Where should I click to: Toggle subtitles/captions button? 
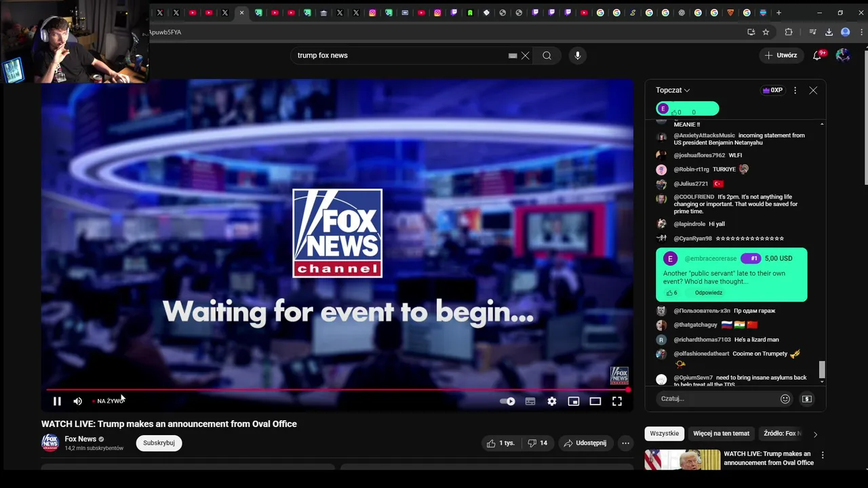(530, 401)
